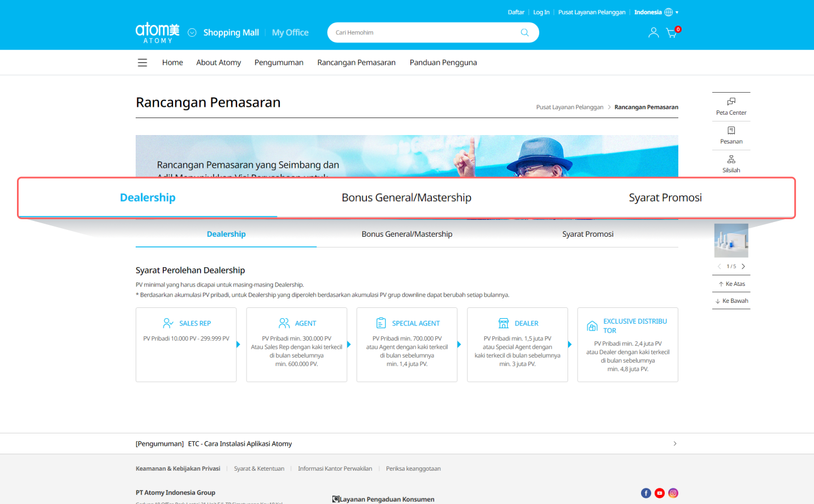Open the user account icon
The width and height of the screenshot is (814, 504).
(x=653, y=33)
